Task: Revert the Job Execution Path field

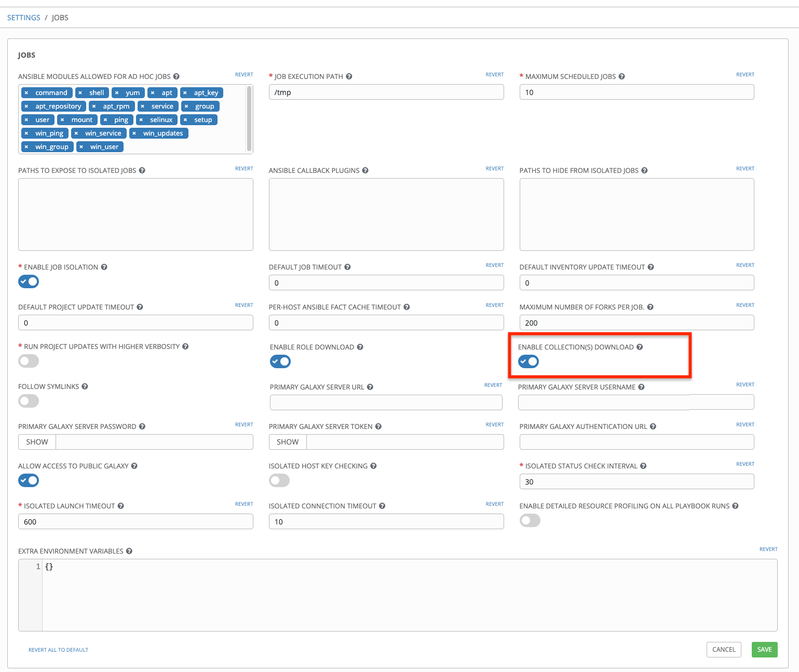Action: (495, 75)
